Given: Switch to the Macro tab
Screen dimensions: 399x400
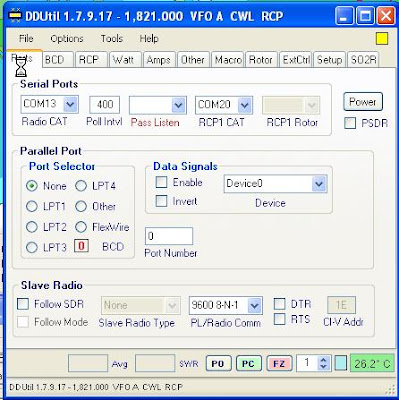Looking at the screenshot, I should click(228, 60).
